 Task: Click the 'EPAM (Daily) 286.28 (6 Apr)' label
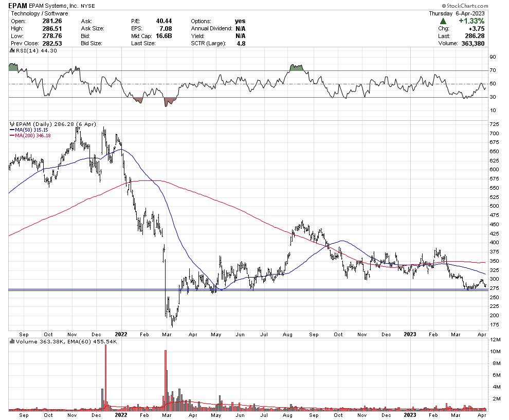(x=56, y=124)
